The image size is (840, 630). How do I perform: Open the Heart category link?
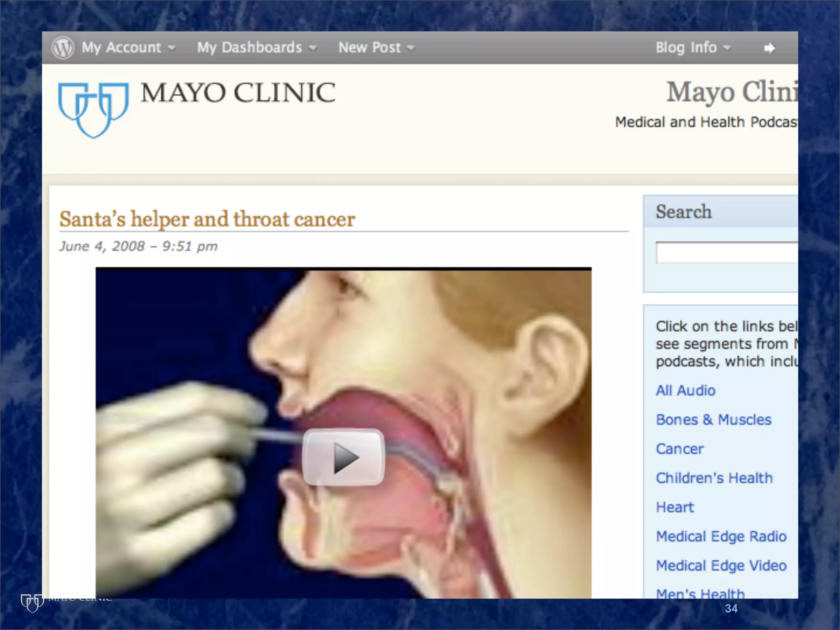[x=675, y=507]
